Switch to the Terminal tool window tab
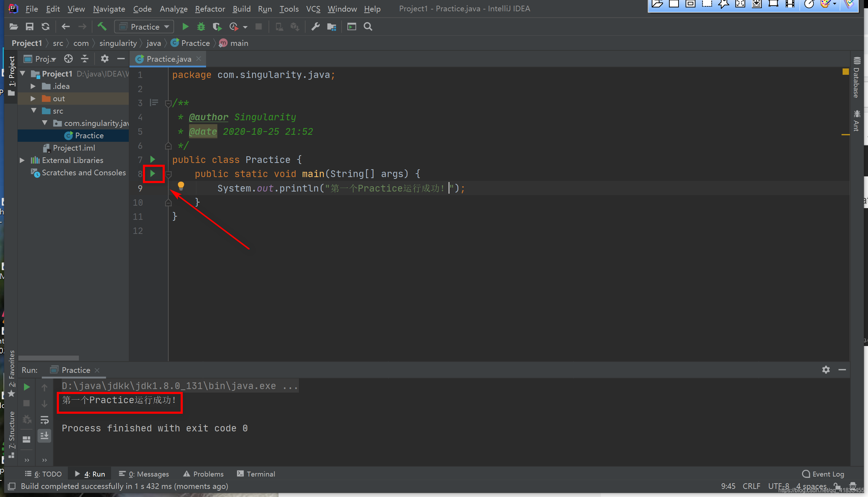Viewport: 868px width, 497px height. click(x=256, y=474)
